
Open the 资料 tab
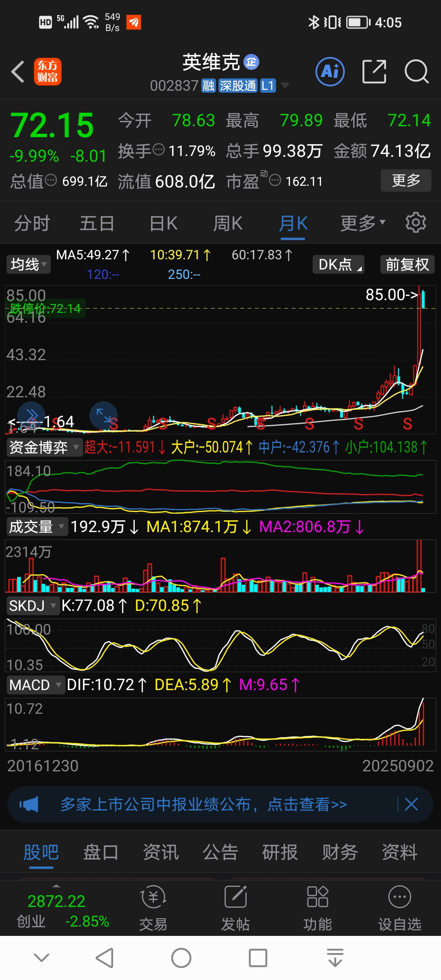point(400,853)
